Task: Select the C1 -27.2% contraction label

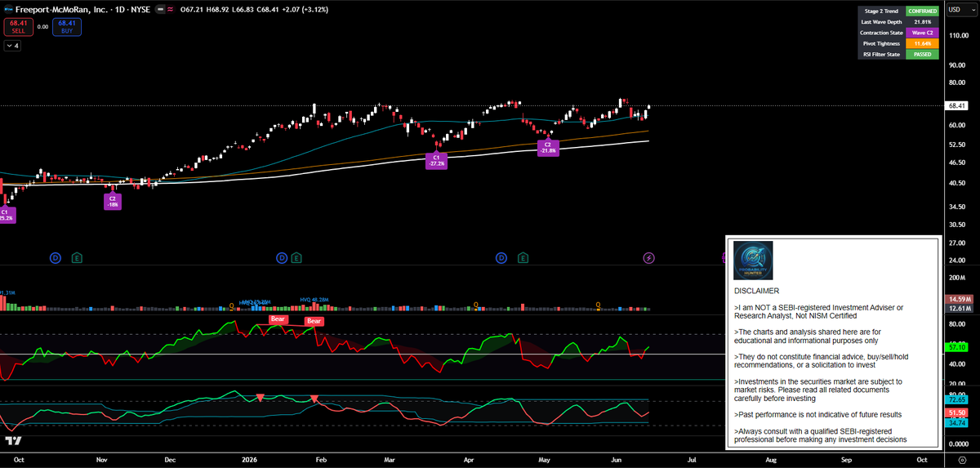Action: pos(436,160)
